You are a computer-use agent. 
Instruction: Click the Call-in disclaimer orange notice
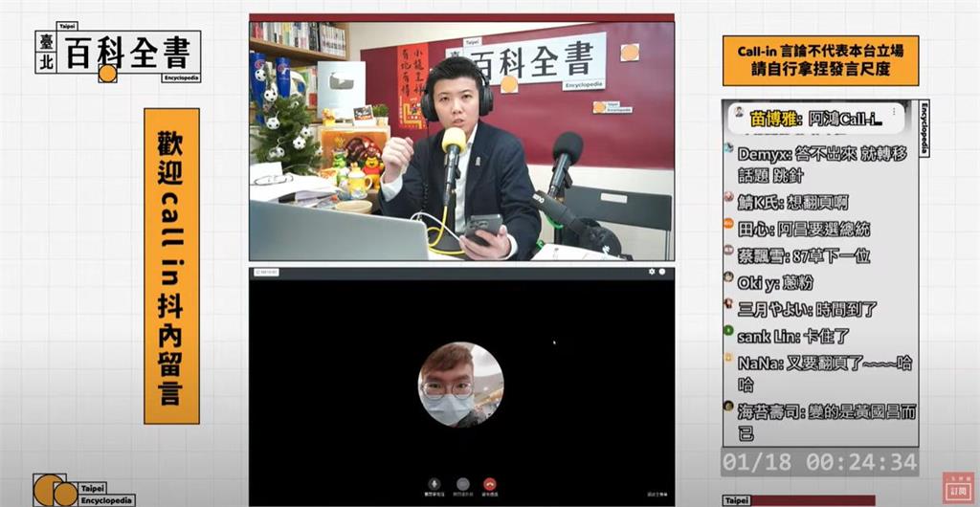click(x=820, y=60)
